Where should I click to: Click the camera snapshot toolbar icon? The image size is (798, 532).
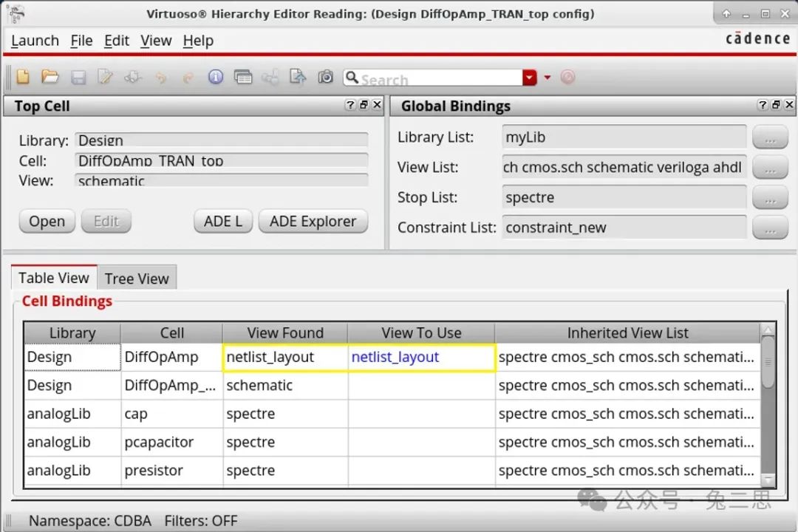325,77
